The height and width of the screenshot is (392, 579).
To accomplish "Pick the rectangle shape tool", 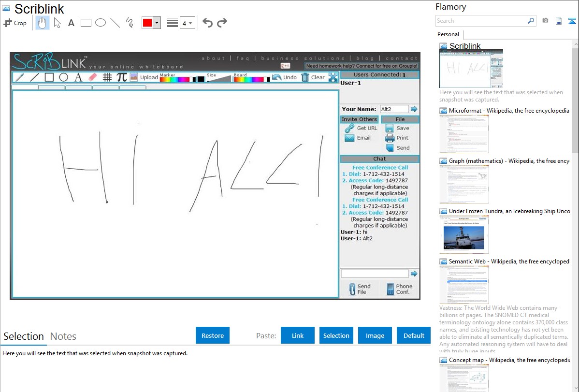I will pyautogui.click(x=86, y=23).
